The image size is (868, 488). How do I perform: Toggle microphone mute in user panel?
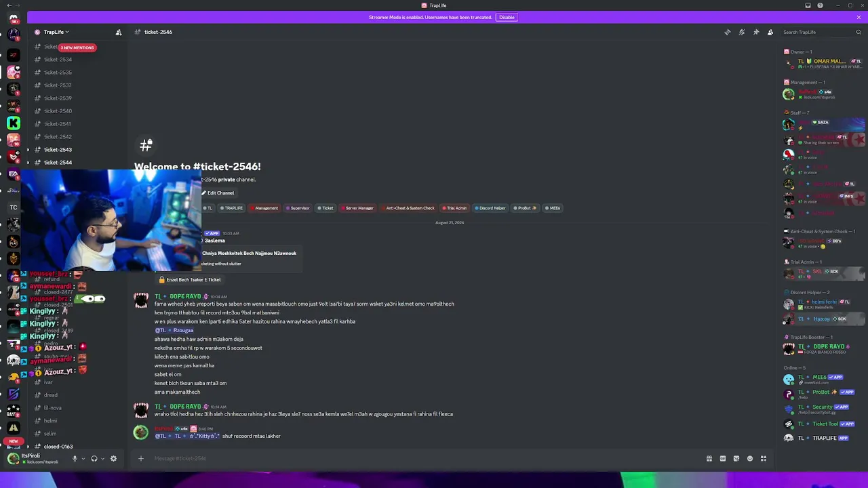(75, 459)
